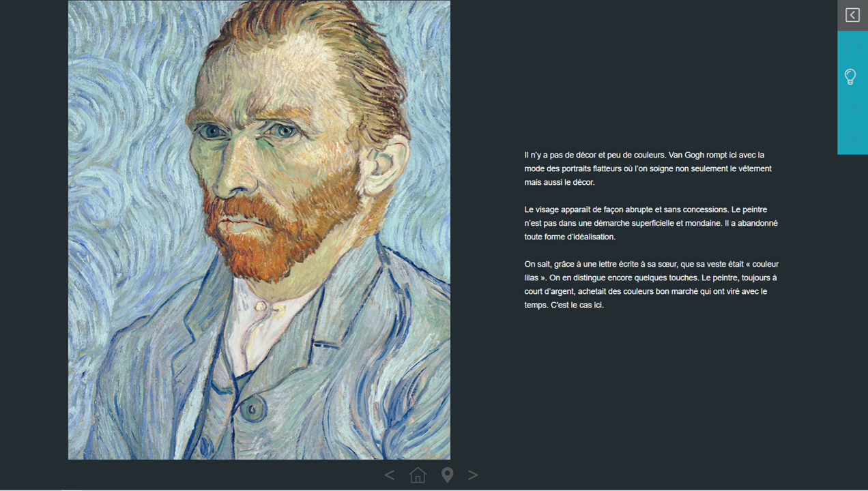This screenshot has height=491, width=868.
Task: Return home with the house icon
Action: (x=418, y=475)
